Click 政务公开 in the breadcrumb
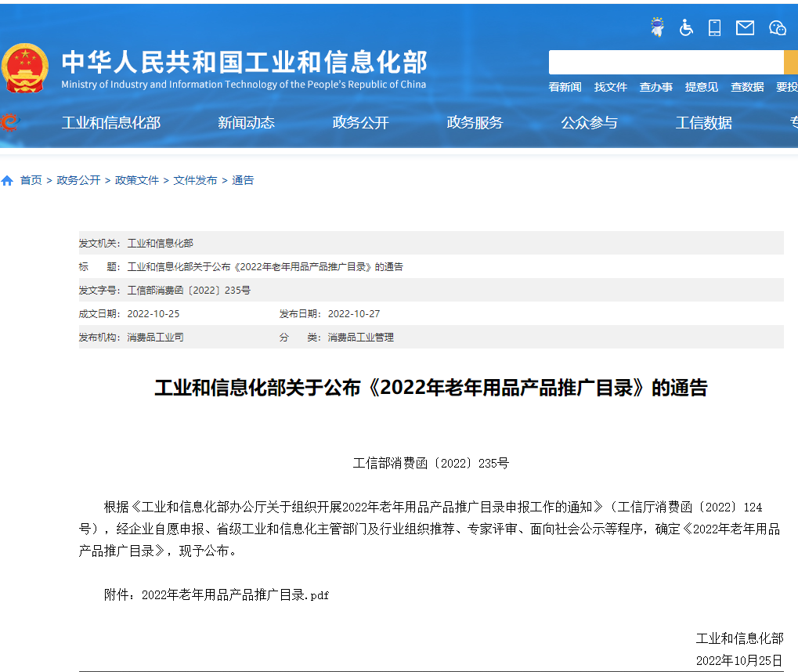Screen dimensions: 798x672 (x=78, y=180)
